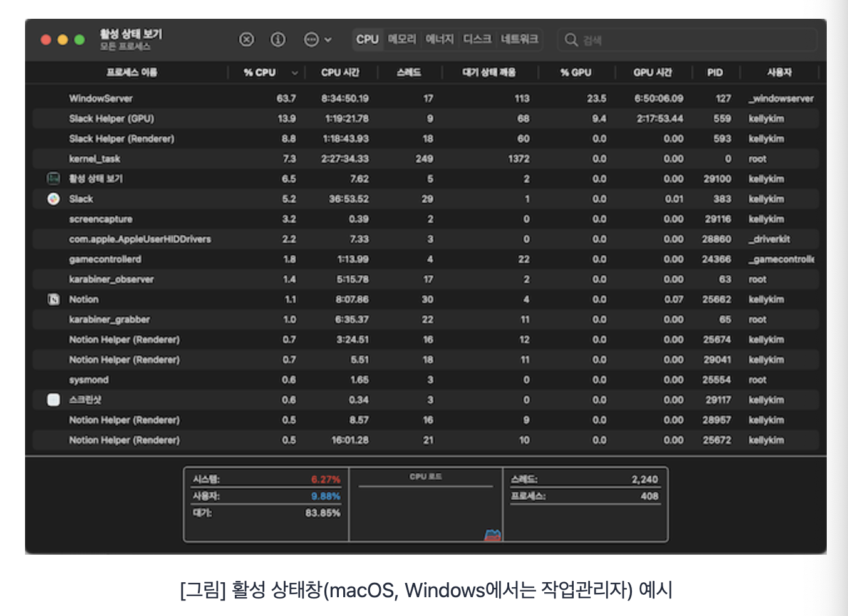Open the inspect process info icon
848x616 pixels.
tap(277, 39)
